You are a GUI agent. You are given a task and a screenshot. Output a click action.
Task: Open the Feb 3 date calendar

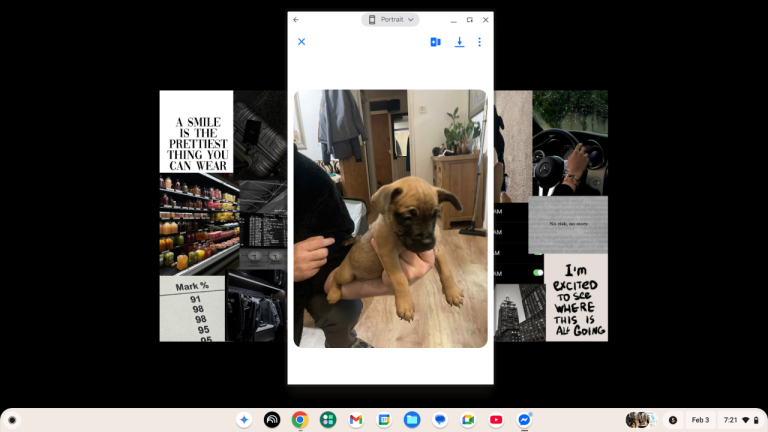[x=700, y=420]
